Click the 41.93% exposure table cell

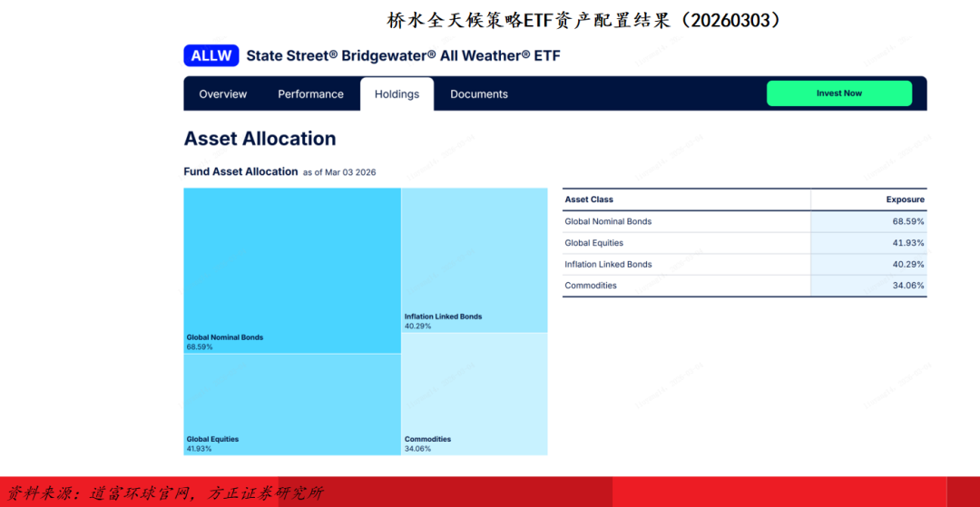868,243
